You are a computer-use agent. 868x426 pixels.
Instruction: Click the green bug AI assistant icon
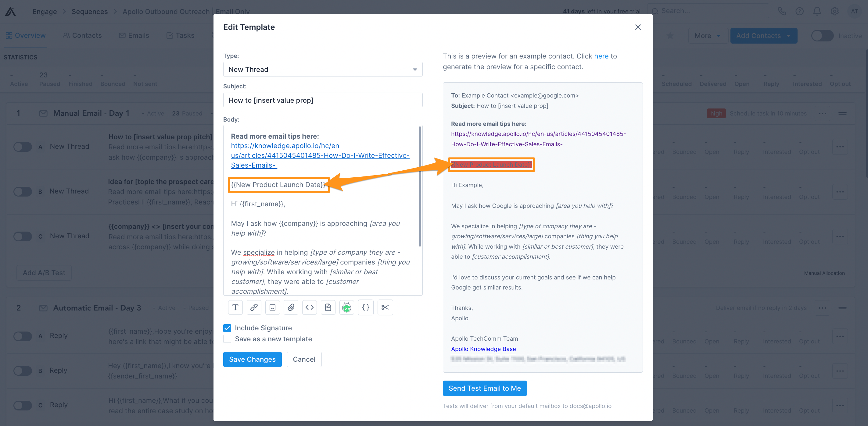(346, 307)
